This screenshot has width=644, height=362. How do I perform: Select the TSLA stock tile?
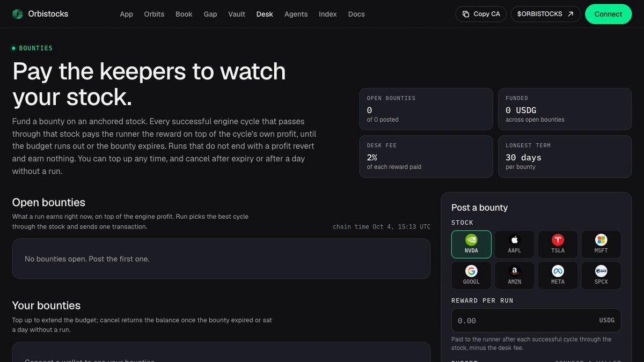558,245
